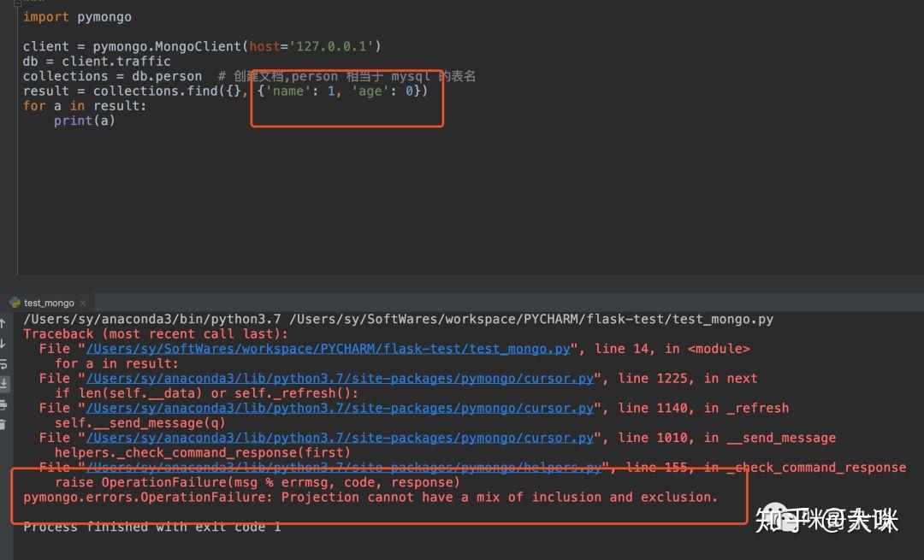Image resolution: width=924 pixels, height=560 pixels.
Task: Toggle soft-wrap in the run console
Action: click(3, 364)
